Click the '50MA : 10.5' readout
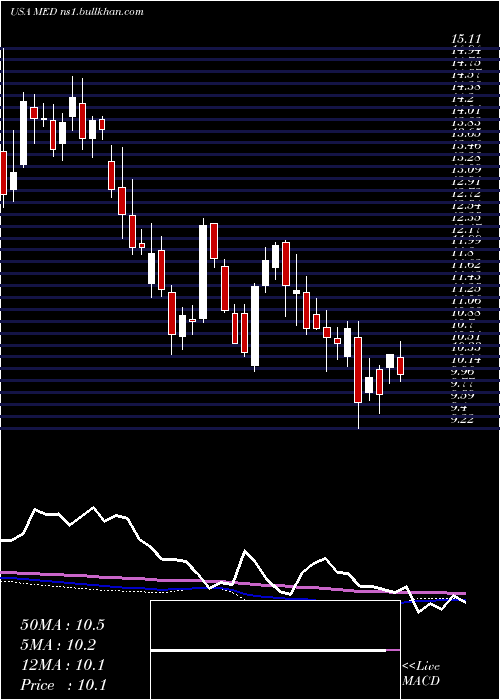This screenshot has width=500, height=700. coord(62,625)
